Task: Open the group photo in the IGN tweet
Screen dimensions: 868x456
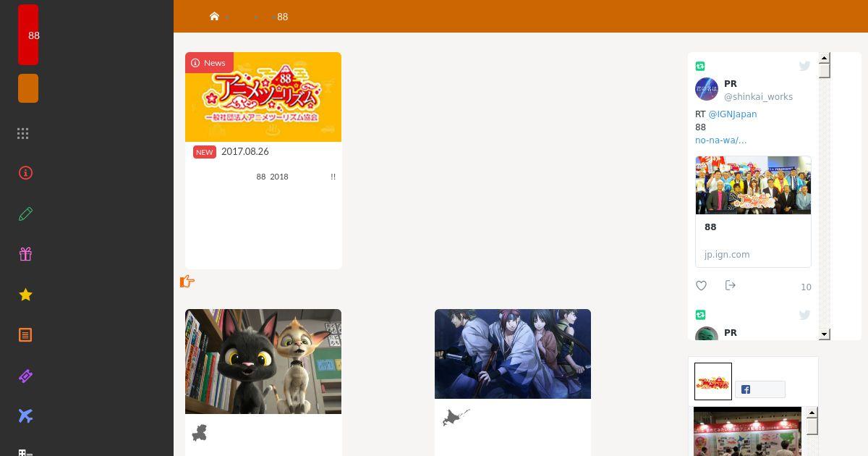Action: tap(753, 185)
